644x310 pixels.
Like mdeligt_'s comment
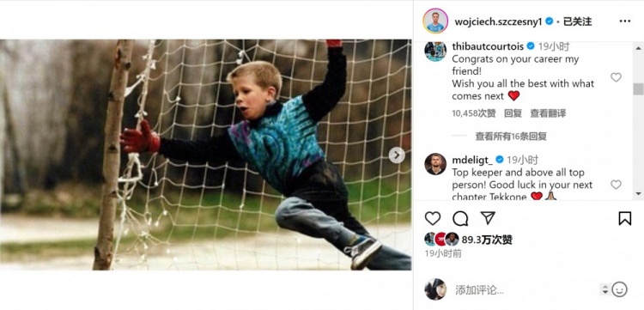coord(616,185)
